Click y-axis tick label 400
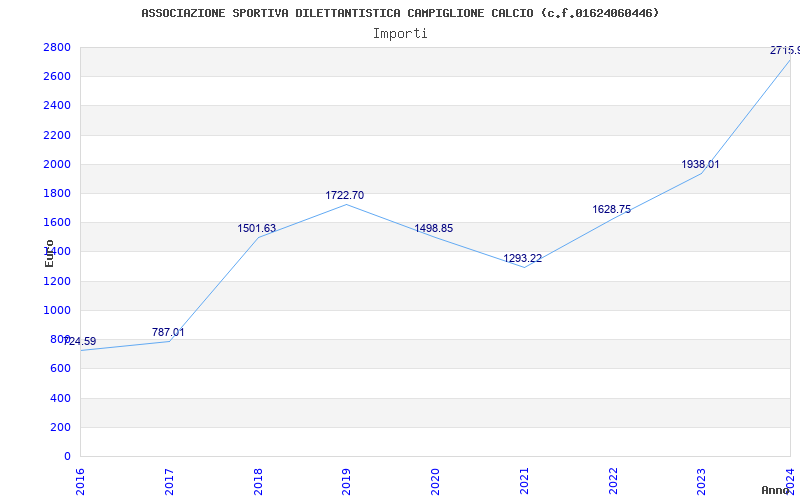This screenshot has height=500, width=800. pos(61,398)
